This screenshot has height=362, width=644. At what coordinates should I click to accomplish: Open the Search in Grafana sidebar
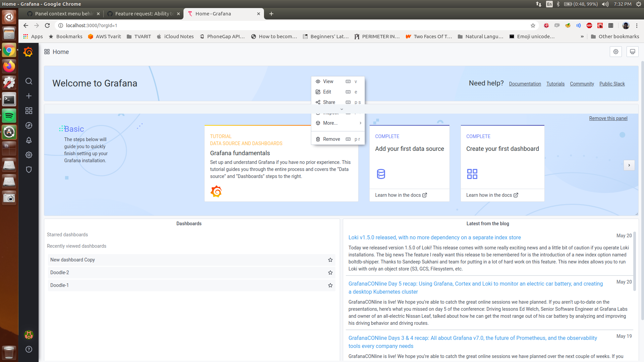(29, 81)
